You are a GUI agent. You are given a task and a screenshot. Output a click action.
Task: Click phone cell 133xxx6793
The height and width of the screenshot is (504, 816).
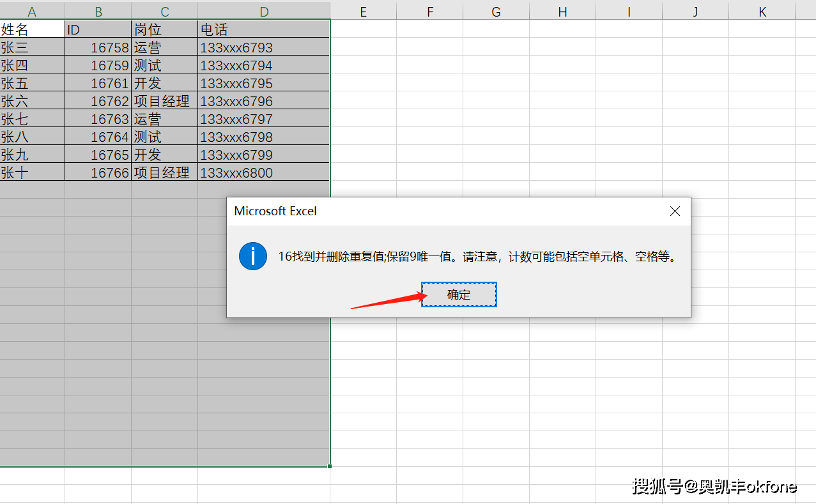[x=264, y=47]
